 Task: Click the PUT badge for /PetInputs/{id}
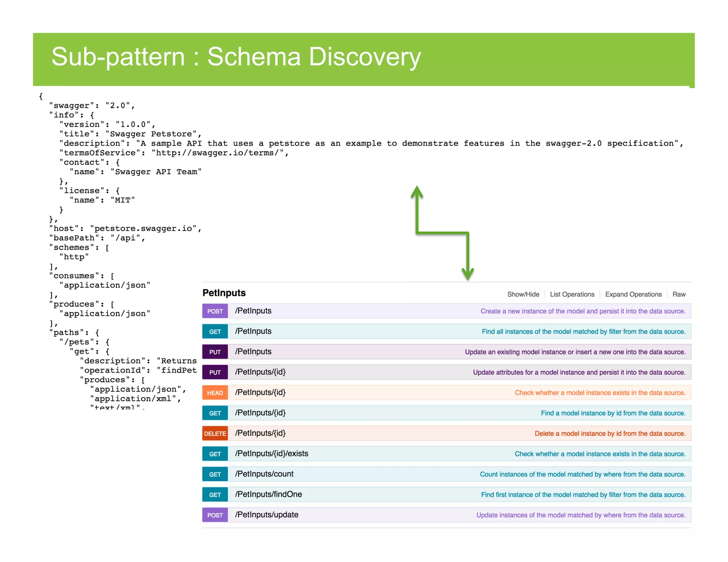click(x=215, y=372)
